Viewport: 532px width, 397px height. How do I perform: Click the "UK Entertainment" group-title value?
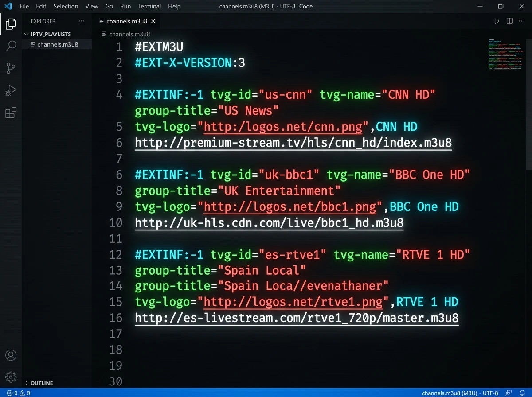tap(279, 191)
